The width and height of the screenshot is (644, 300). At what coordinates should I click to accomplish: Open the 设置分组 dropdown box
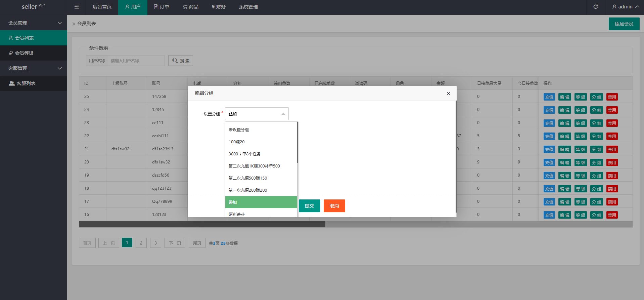(x=257, y=114)
